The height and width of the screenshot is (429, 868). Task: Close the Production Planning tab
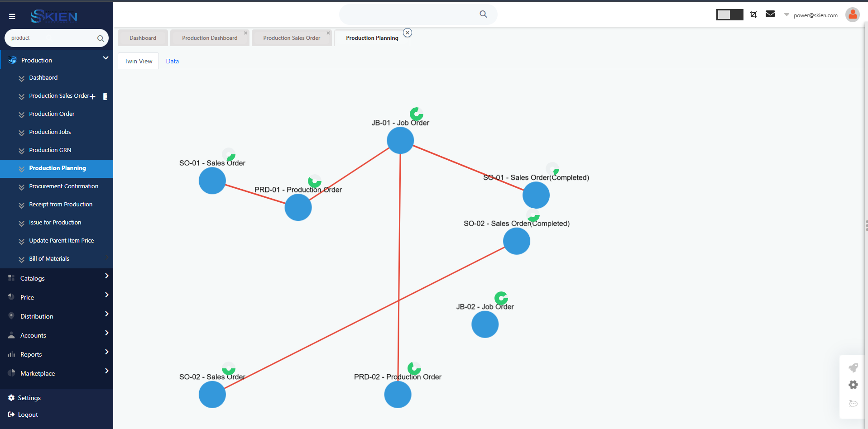408,33
